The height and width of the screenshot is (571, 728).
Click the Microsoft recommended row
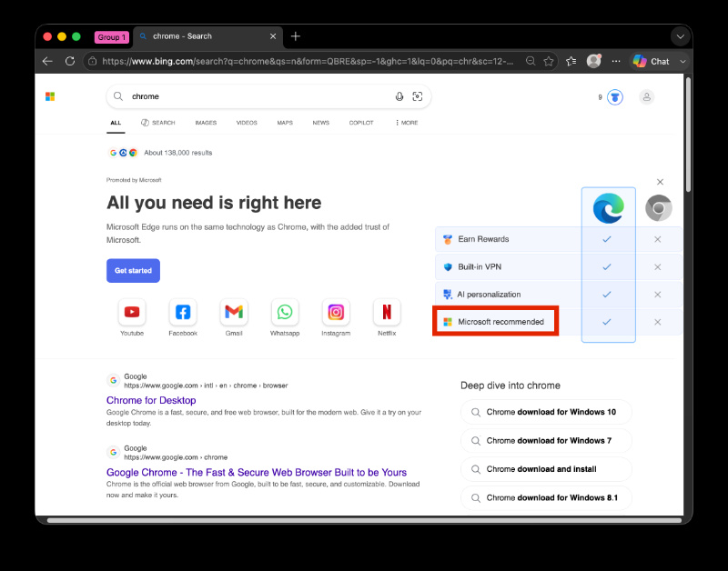pyautogui.click(x=559, y=322)
